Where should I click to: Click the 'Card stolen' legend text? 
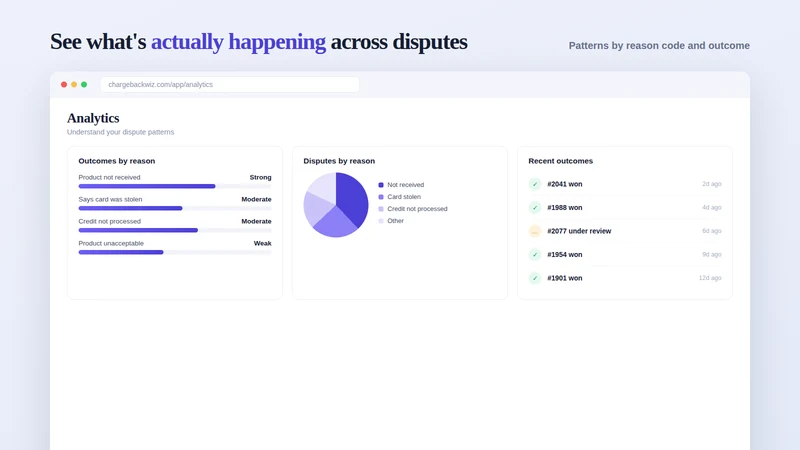(404, 197)
